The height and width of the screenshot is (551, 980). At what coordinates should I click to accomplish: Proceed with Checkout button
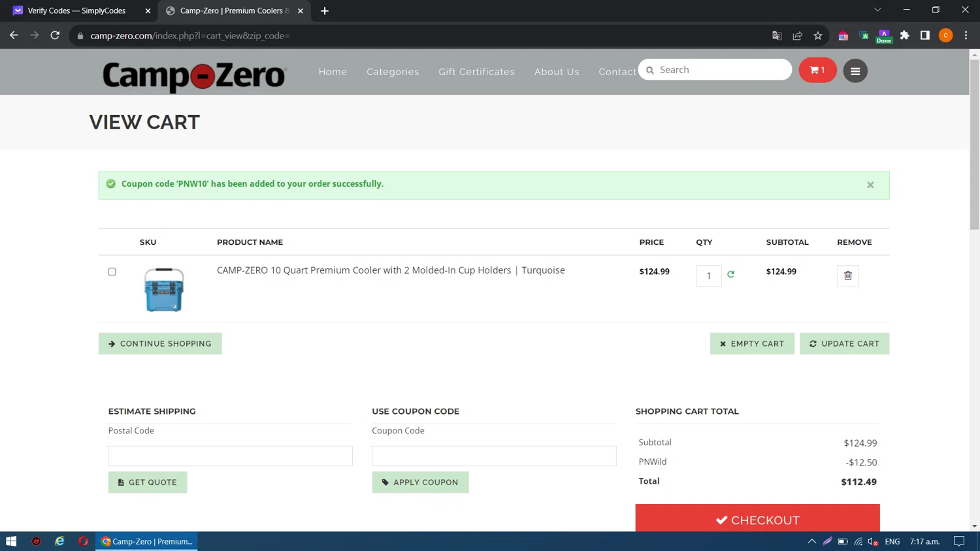tap(757, 519)
